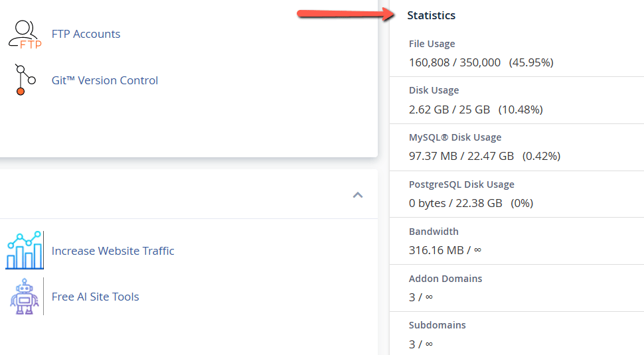The image size is (644, 355).
Task: Open the FTP Accounts link
Action: pyautogui.click(x=86, y=34)
